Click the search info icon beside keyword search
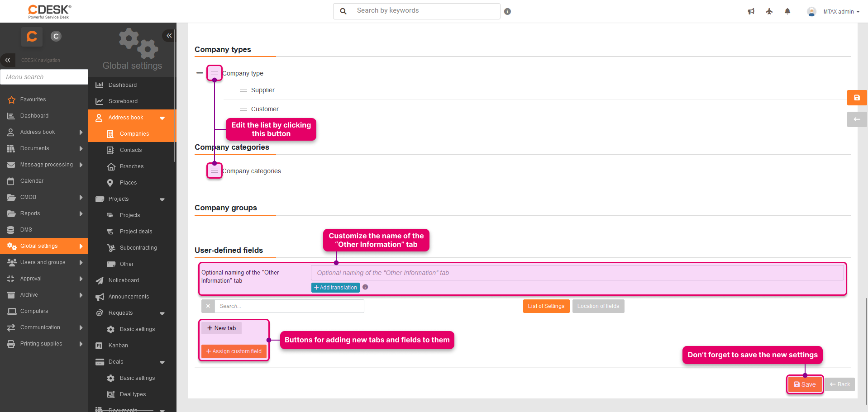 [507, 12]
